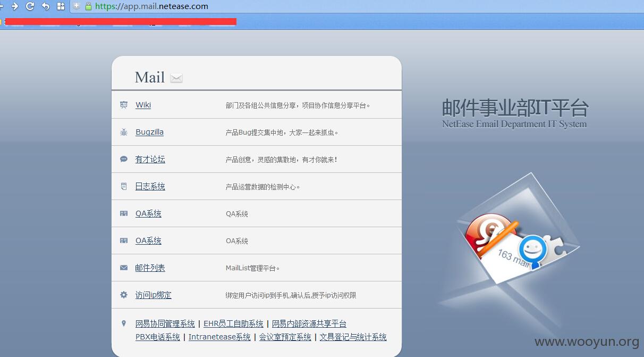Image resolution: width=644 pixels, height=357 pixels.
Task: Open the 访问ip绑定 link
Action: click(154, 295)
